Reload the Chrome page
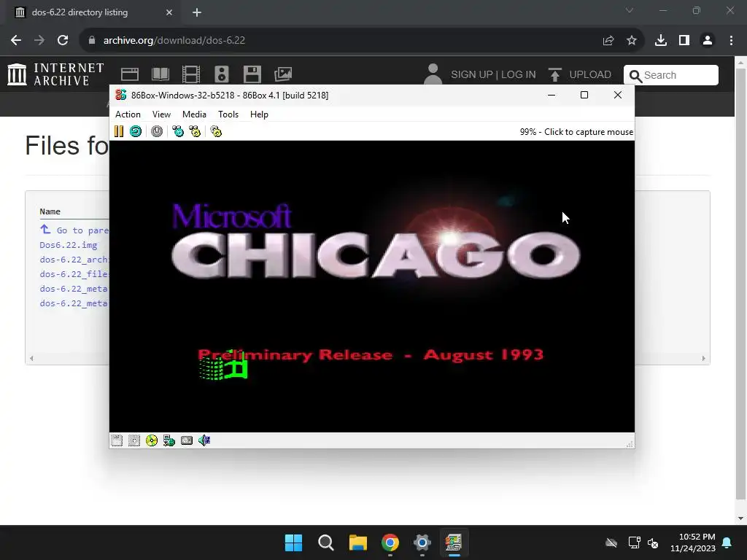747x560 pixels. click(x=63, y=41)
